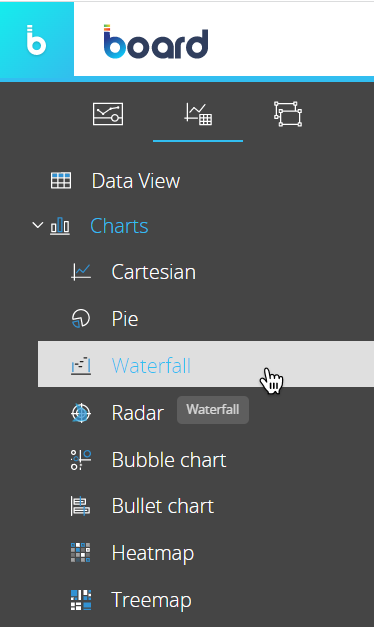Viewport: 374px width, 627px height.
Task: Click the Board 'b' home icon
Action: coord(36,40)
